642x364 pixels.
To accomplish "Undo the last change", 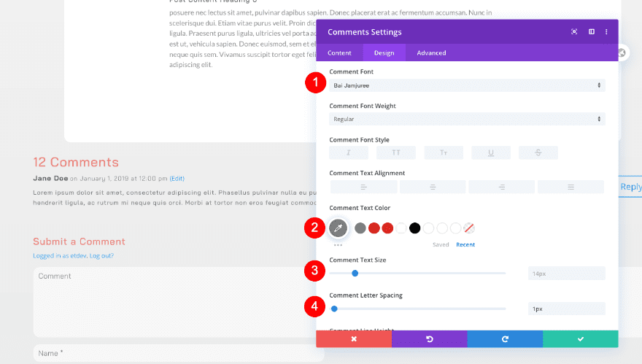I will tap(430, 339).
